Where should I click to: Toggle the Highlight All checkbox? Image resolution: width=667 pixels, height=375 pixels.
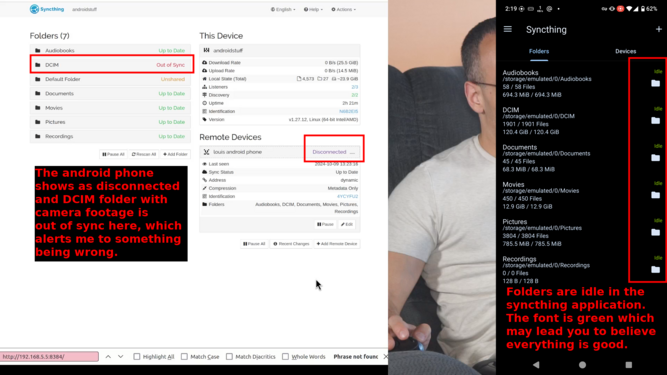[137, 356]
